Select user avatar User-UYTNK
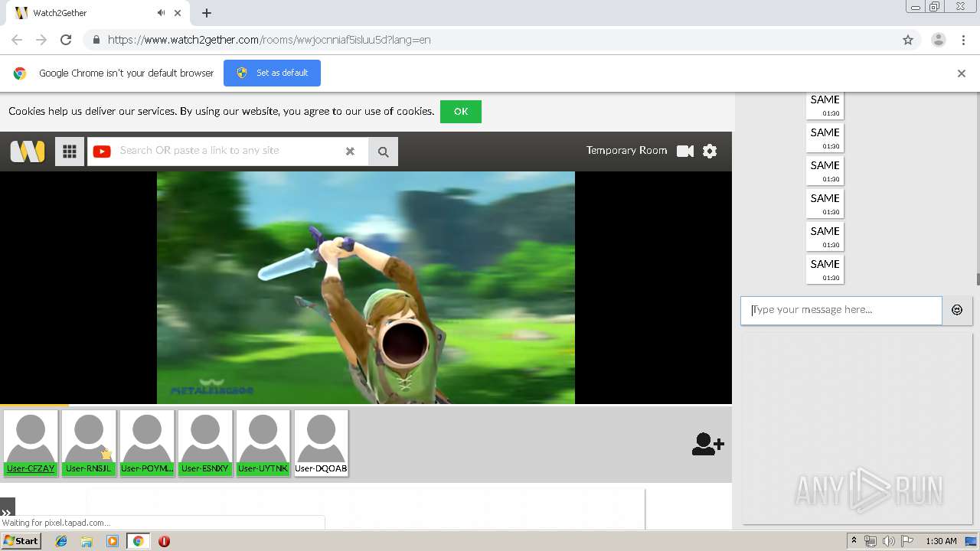980x551 pixels. point(263,443)
